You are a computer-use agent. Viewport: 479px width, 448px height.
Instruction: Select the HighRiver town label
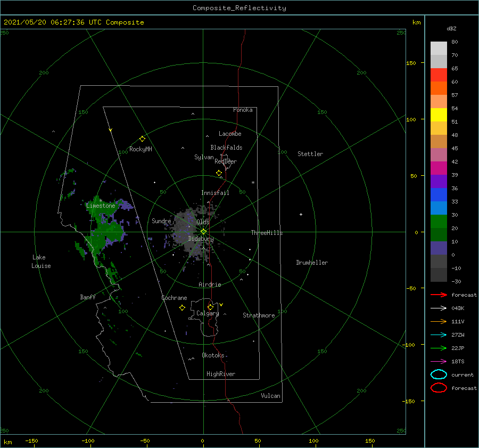[221, 374]
